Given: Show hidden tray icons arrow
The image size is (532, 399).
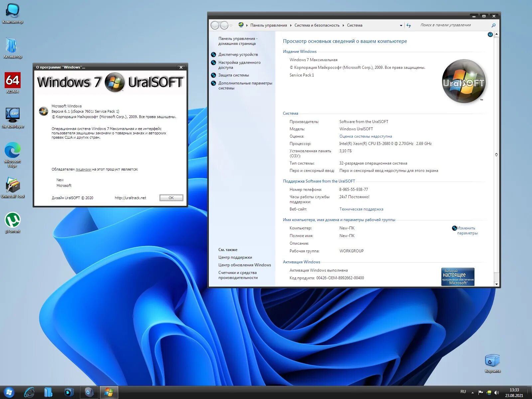Looking at the screenshot, I should tap(472, 393).
